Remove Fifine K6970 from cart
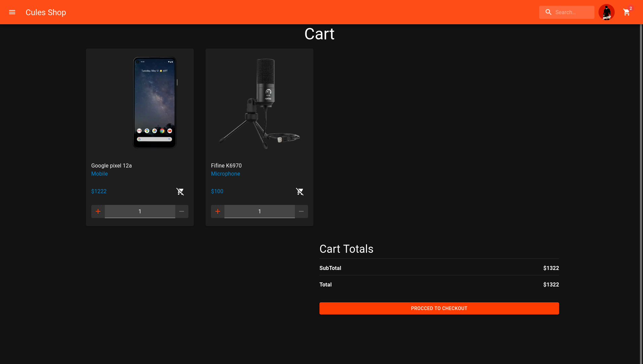The width and height of the screenshot is (643, 364). 300,191
